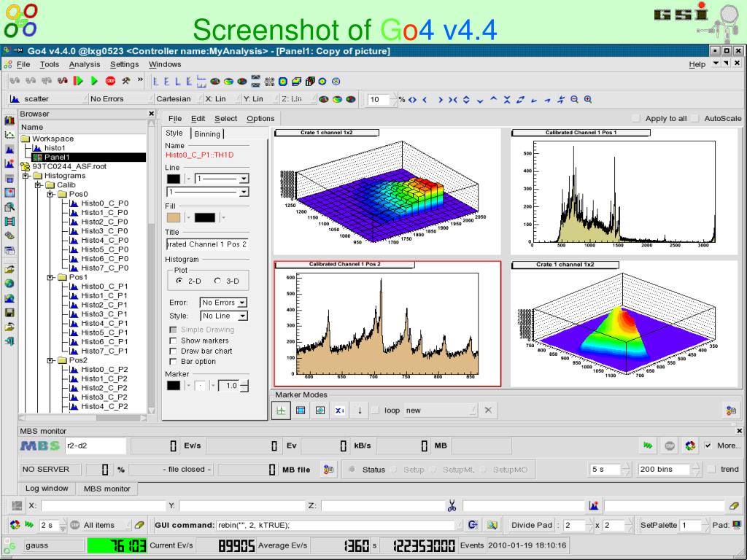
Task: Select 'Histo3_C_P1' in the browser tree
Action: click(104, 314)
